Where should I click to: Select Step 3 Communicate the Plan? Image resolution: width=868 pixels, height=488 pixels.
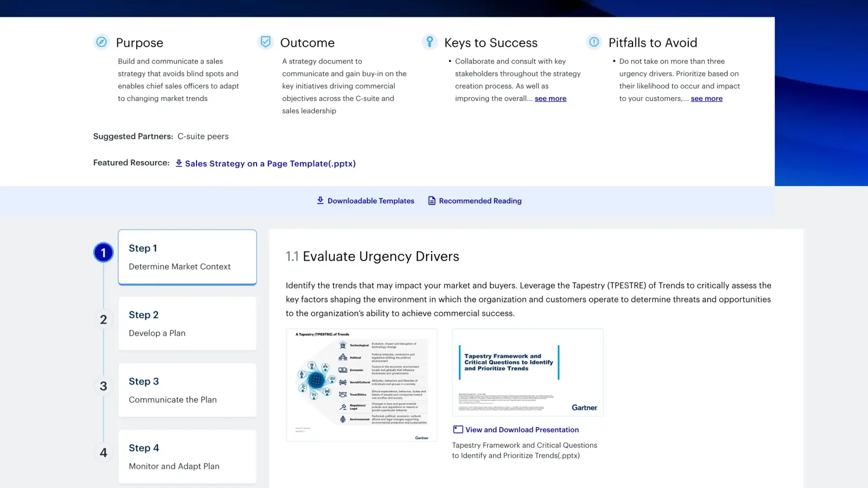[187, 390]
